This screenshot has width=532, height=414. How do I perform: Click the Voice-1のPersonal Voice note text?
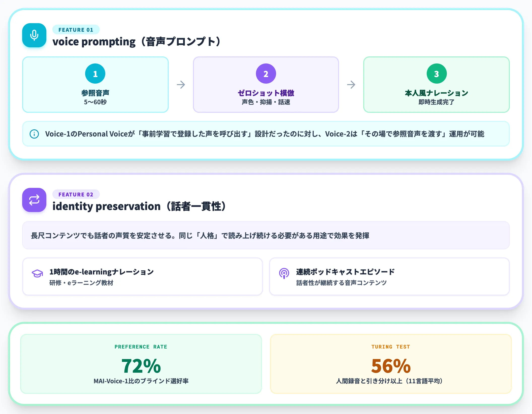264,134
